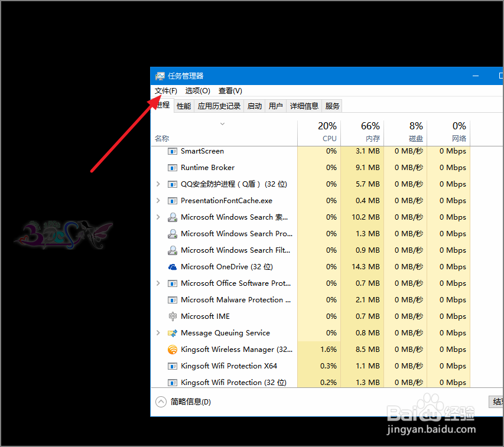Sort by the 0% 网络 column header
504x447 pixels.
click(x=448, y=133)
